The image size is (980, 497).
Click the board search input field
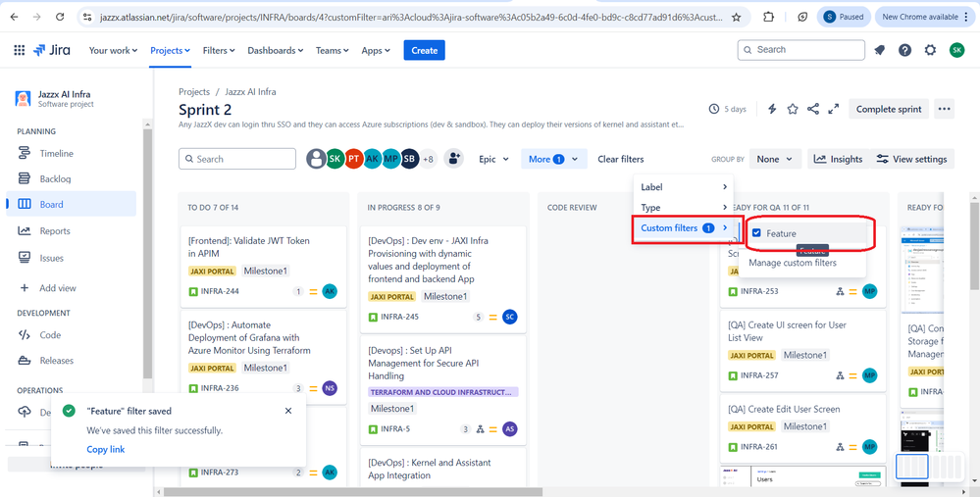point(237,159)
